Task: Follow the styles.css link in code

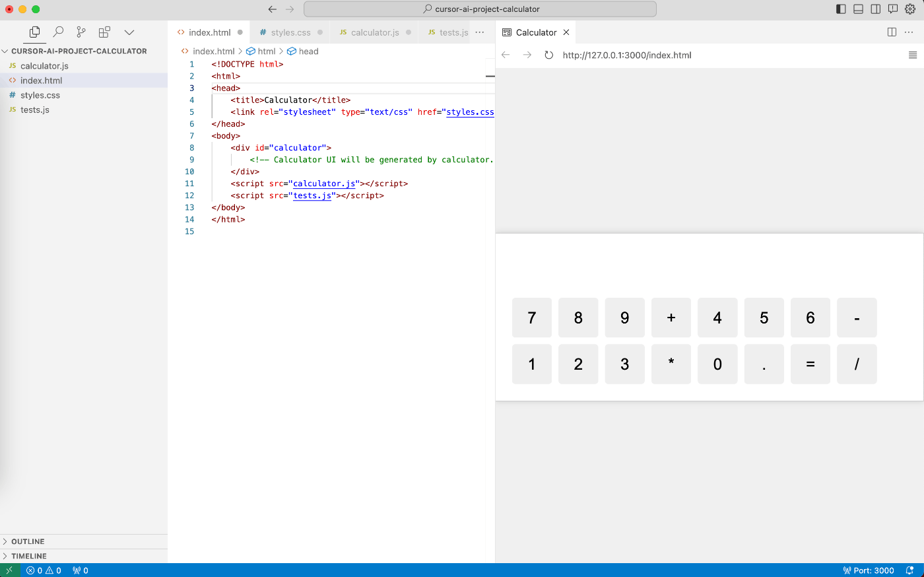Action: 470,112
